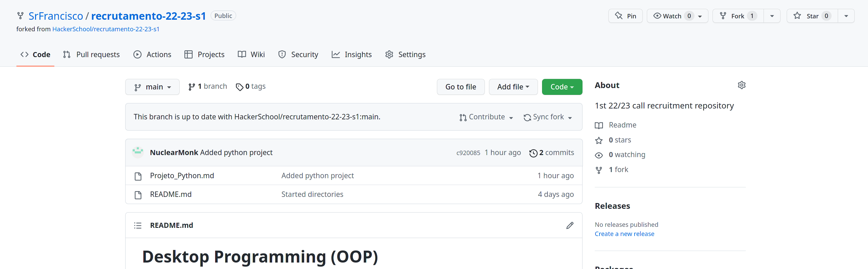
Task: Expand the Add file dropdown
Action: pyautogui.click(x=513, y=87)
